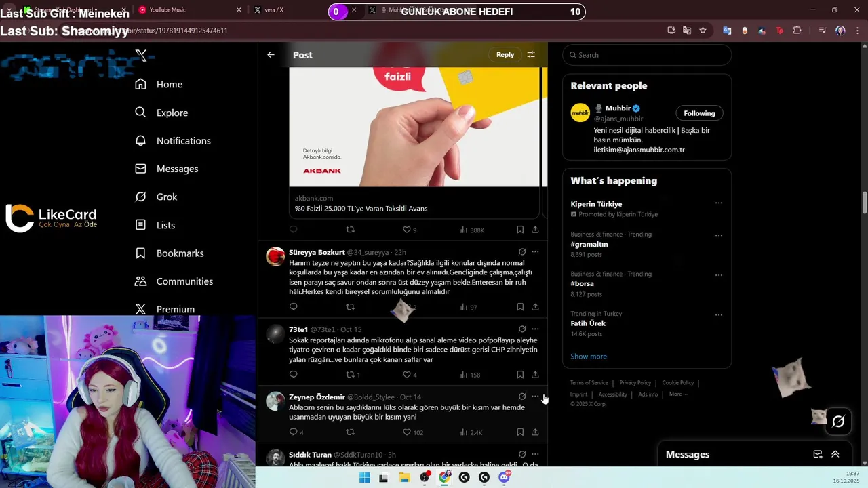Open more options on Sıddık Turan's reply
868x488 pixels.
535,454
